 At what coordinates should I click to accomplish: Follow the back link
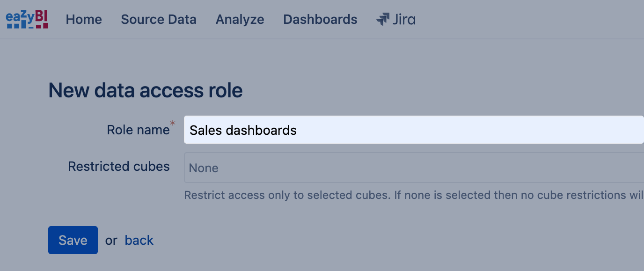(139, 240)
